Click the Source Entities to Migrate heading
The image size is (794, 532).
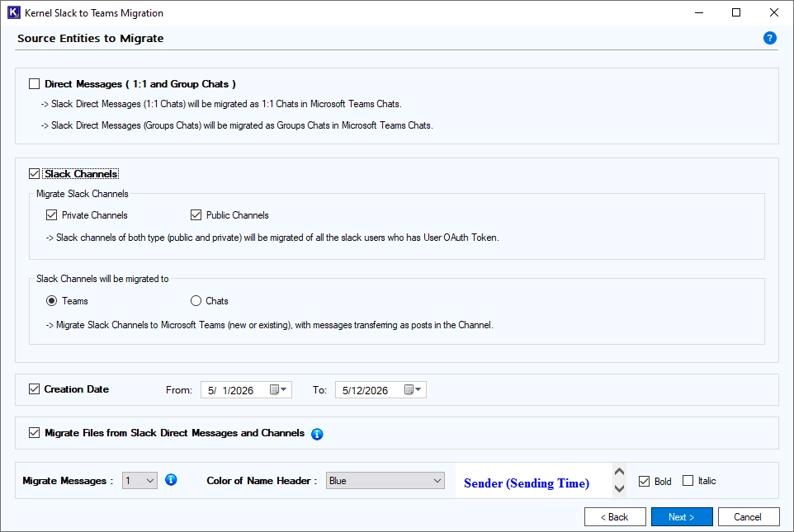coord(91,39)
